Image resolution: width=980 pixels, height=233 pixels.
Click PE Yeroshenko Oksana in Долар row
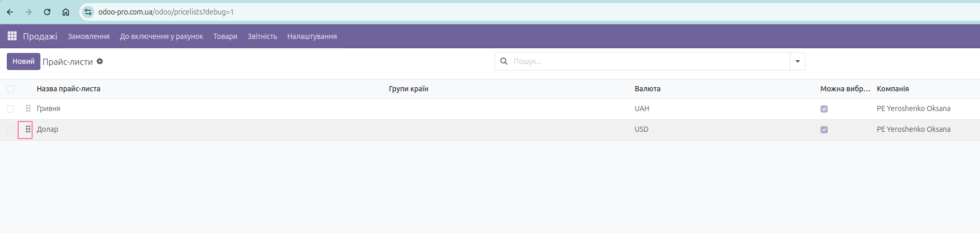[x=913, y=129]
